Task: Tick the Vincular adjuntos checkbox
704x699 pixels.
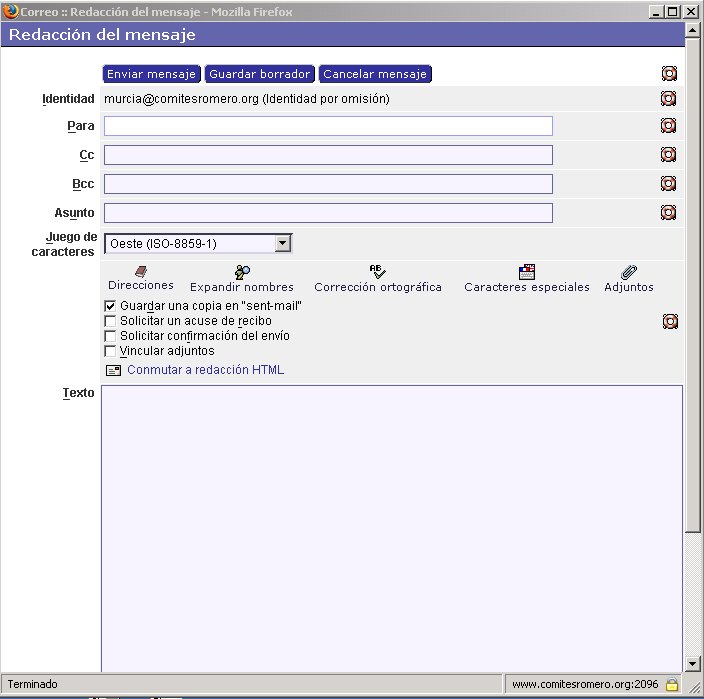Action: pos(110,351)
